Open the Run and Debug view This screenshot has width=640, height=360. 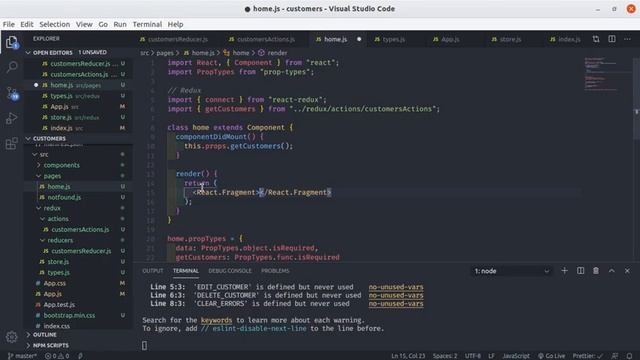coord(11,118)
